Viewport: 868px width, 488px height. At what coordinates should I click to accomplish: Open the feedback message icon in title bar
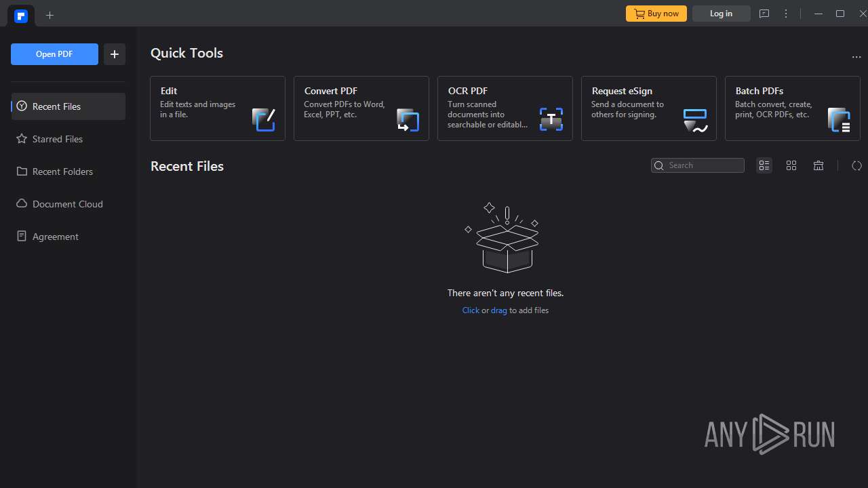[x=764, y=14]
